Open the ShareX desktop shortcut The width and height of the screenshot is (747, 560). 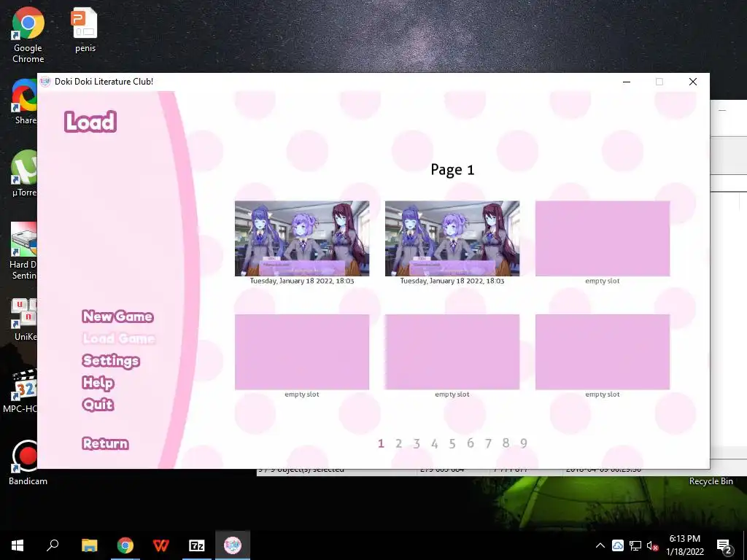pos(24,102)
